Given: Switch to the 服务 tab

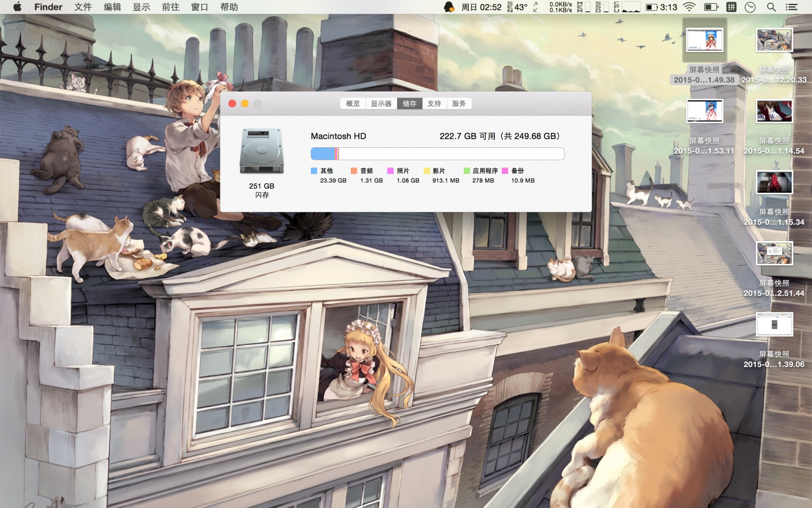Looking at the screenshot, I should 459,103.
